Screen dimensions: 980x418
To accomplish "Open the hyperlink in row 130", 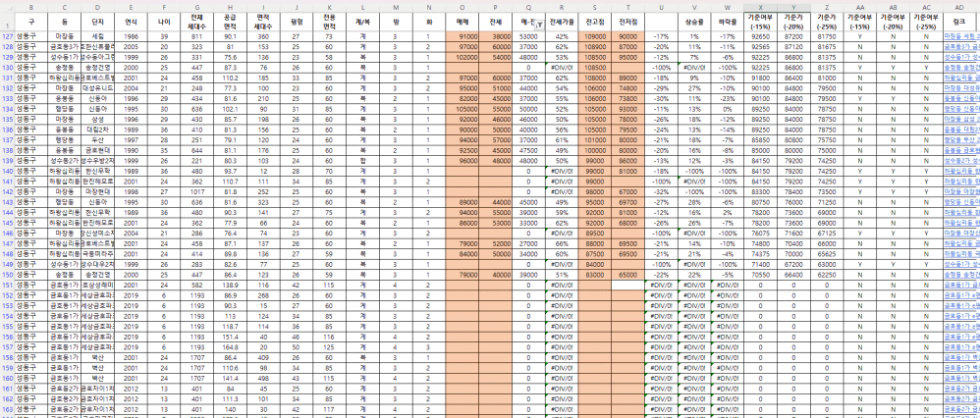I will tap(959, 67).
